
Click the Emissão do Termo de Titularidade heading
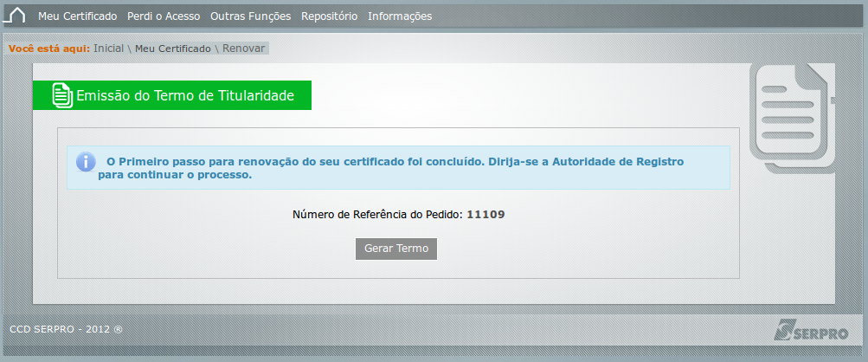(x=185, y=95)
